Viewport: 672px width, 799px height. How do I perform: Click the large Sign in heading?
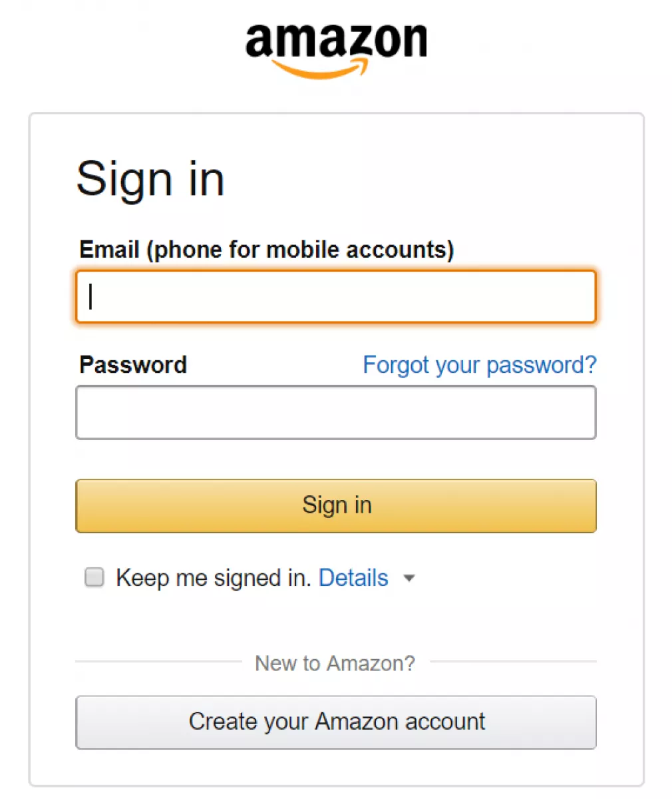(150, 180)
